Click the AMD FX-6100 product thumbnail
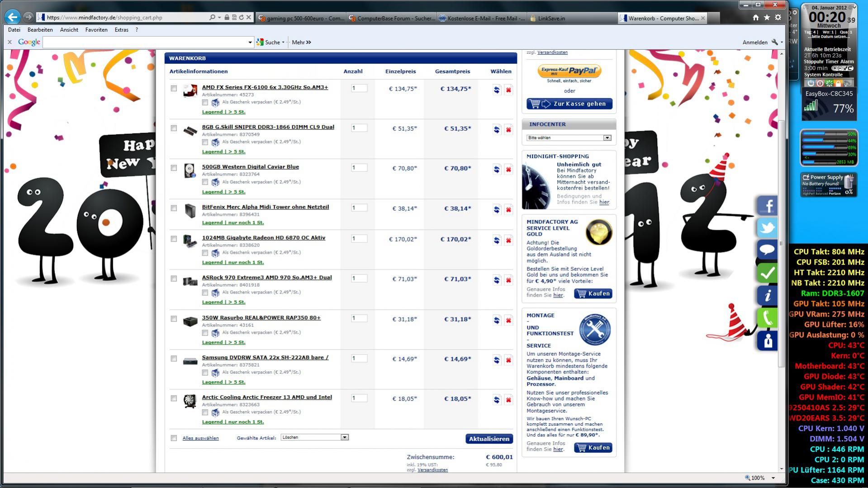This screenshot has width=868, height=488. pos(190,90)
